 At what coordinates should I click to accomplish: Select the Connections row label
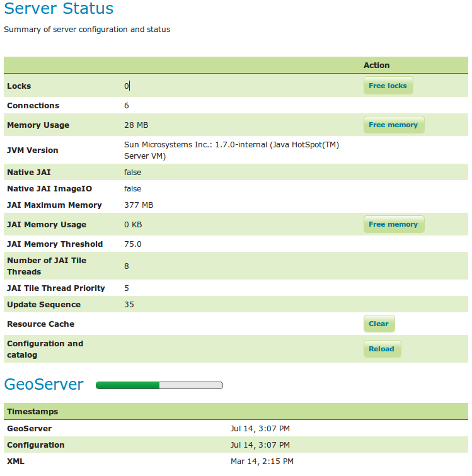coord(33,106)
